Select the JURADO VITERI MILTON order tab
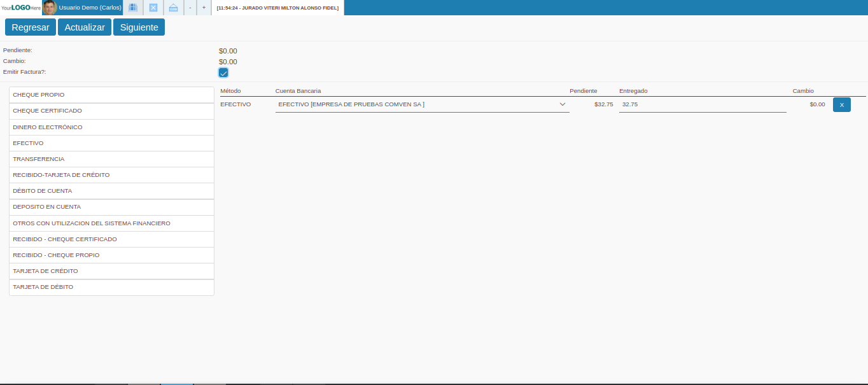This screenshot has height=385, width=868. coord(277,8)
